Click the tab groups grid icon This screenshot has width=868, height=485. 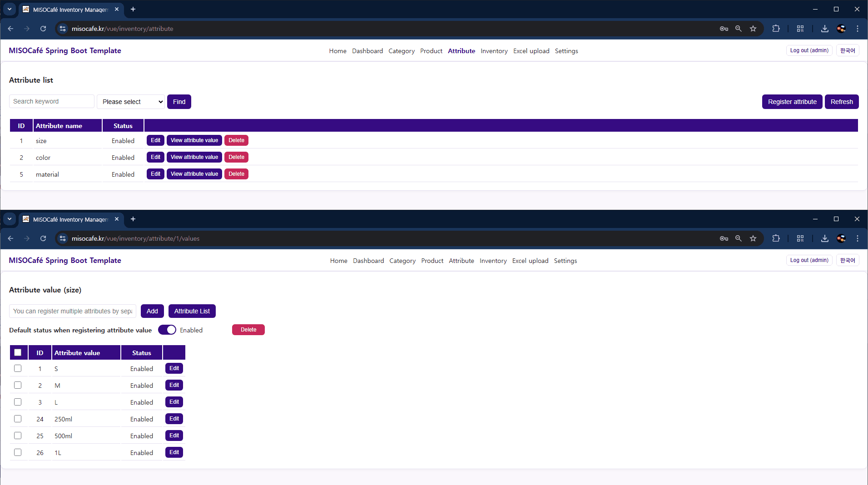800,28
